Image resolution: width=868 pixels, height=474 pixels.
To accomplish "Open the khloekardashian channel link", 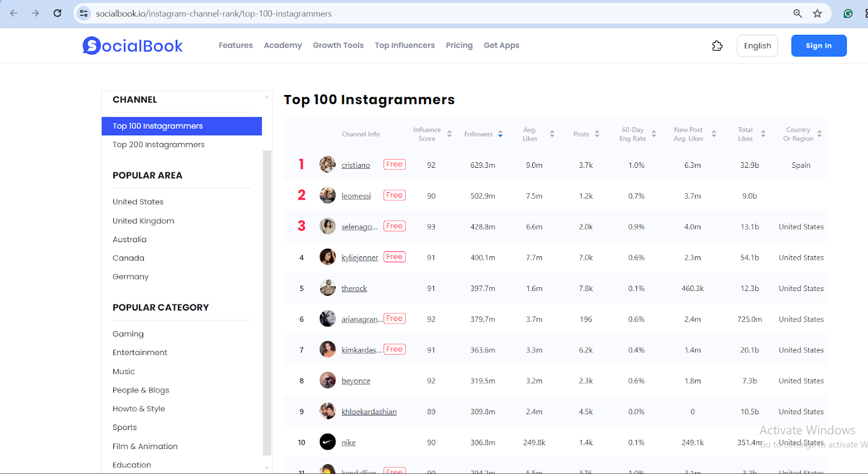I will click(369, 412).
